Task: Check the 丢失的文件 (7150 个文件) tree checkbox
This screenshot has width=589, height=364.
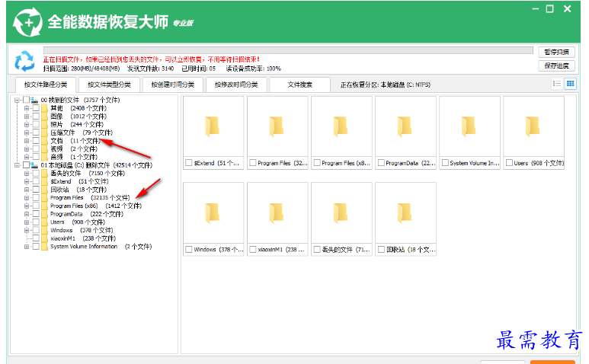Action: [36, 174]
